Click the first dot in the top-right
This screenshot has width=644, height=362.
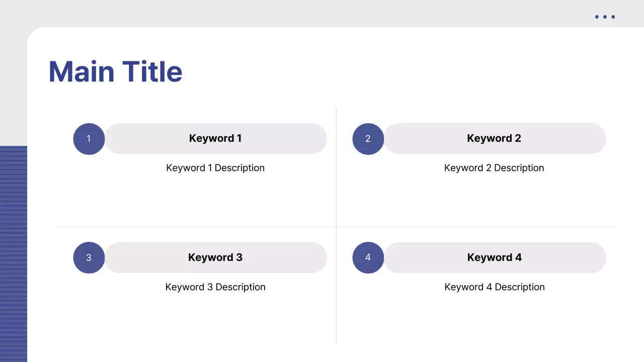click(x=596, y=17)
